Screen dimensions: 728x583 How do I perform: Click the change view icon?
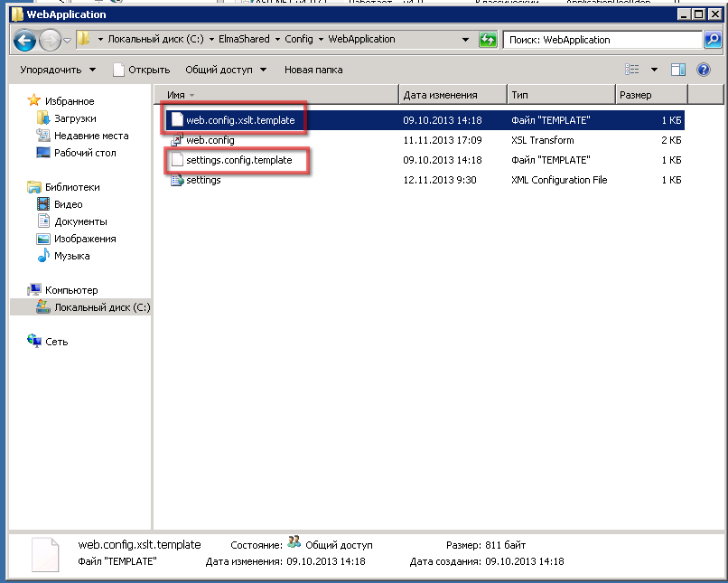(632, 70)
